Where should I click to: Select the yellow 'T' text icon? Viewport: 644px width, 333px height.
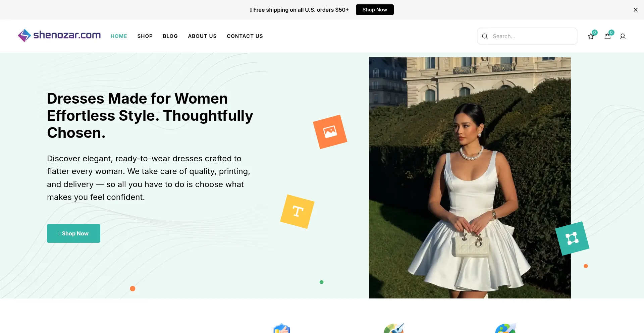pyautogui.click(x=297, y=212)
